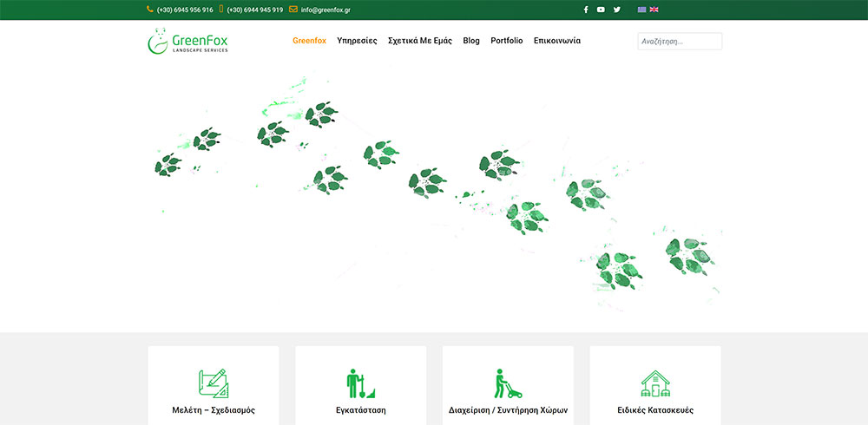The image size is (868, 425).
Task: Click the info@greenfox.gr email link
Action: pos(325,10)
